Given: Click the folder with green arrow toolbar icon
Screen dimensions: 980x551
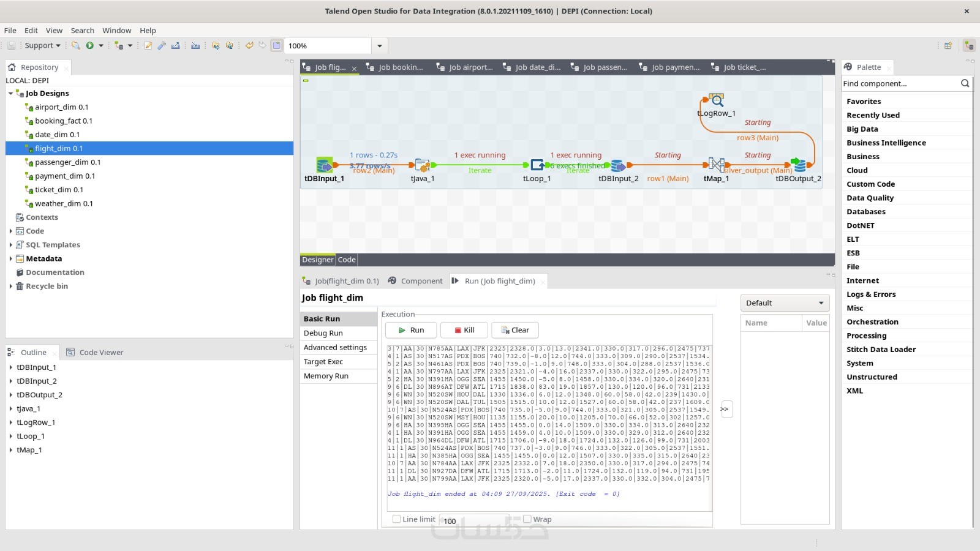Looking at the screenshot, I should pos(215,45).
